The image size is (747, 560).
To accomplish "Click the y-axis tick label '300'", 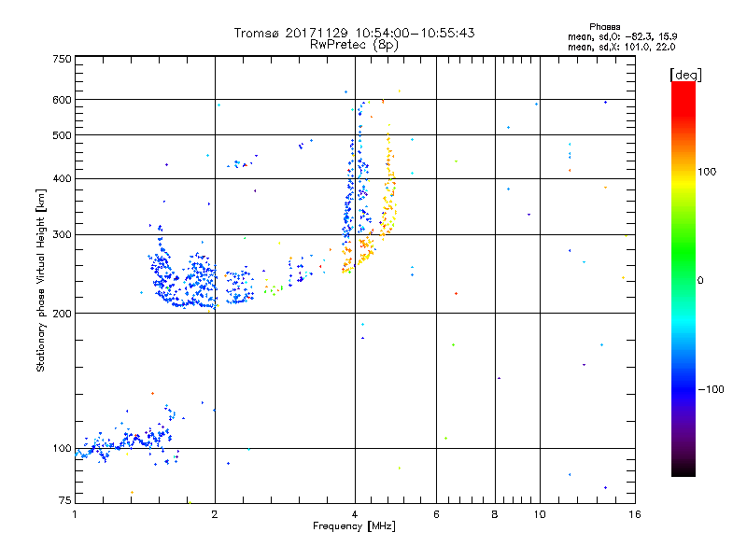I will tap(63, 234).
